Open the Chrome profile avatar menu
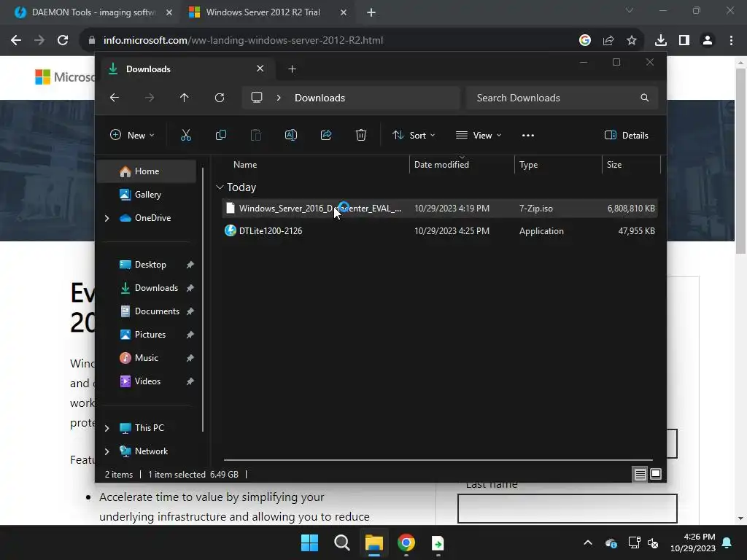Viewport: 747px width, 560px height. (708, 41)
